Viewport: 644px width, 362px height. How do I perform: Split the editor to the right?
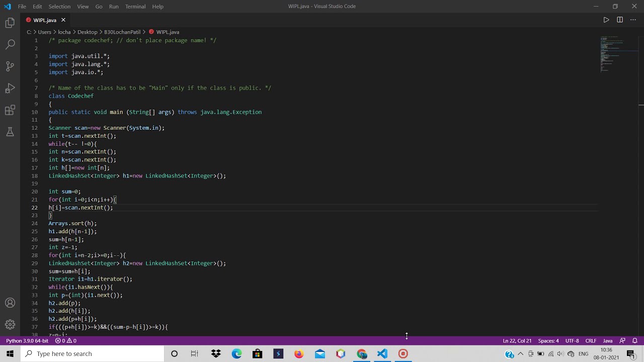[x=620, y=20]
